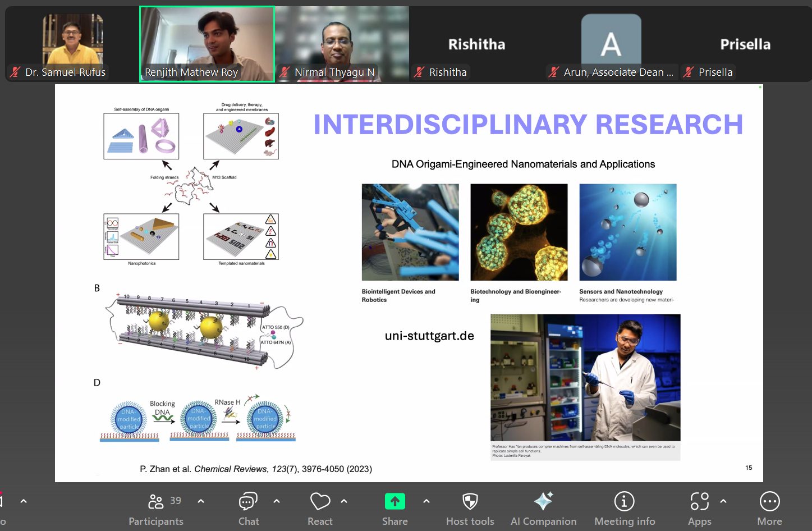Expand the chevron next to React
This screenshot has height=531, width=812.
pos(344,501)
